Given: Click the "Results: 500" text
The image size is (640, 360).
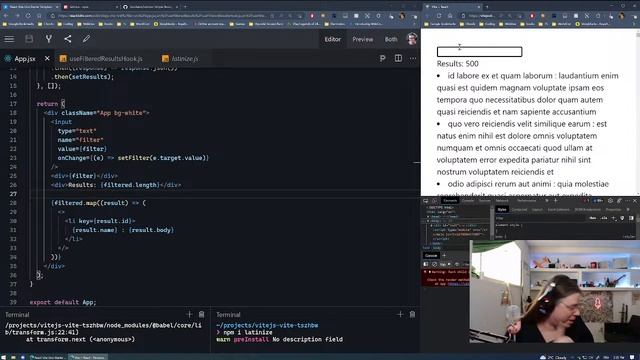Looking at the screenshot, I should (x=458, y=64).
